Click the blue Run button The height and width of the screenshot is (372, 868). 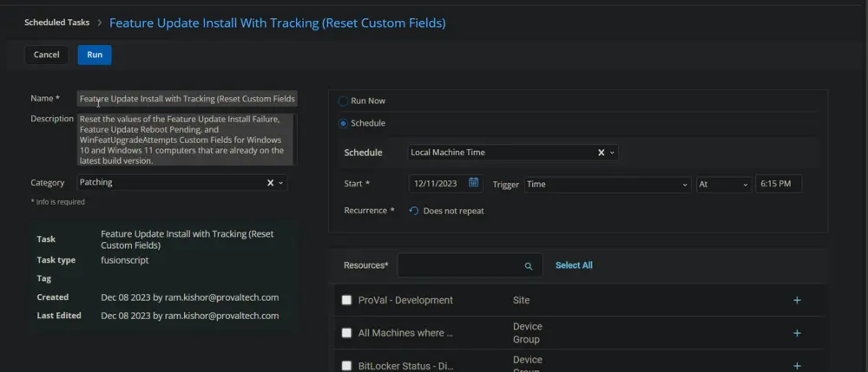[x=95, y=55]
